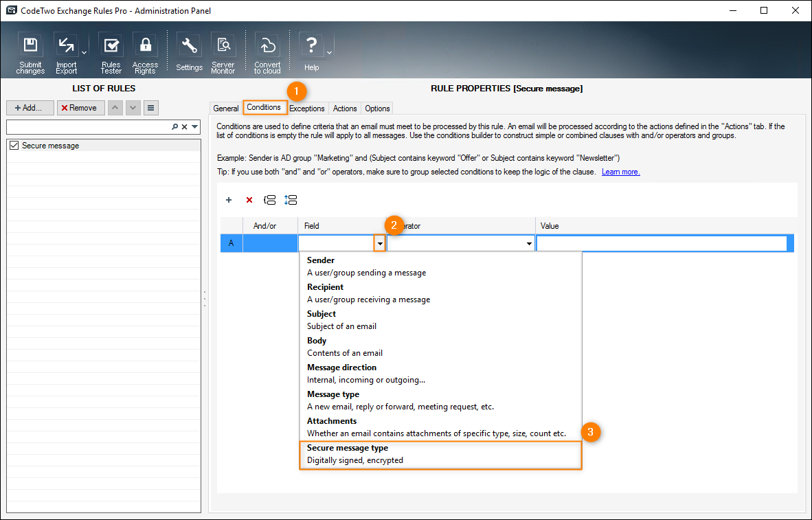
Task: Click the Value column header
Action: [x=666, y=226]
